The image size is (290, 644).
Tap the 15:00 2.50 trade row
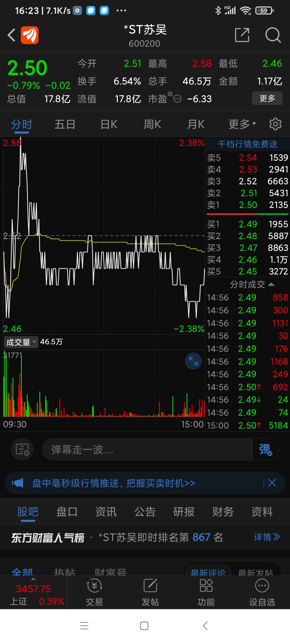(247, 425)
